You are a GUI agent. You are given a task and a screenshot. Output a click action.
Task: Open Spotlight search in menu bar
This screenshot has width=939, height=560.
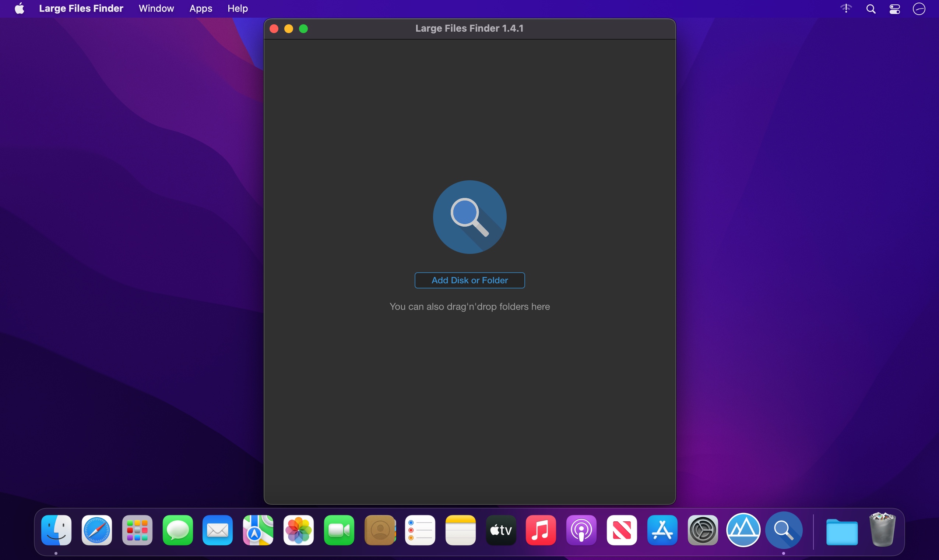pos(871,9)
